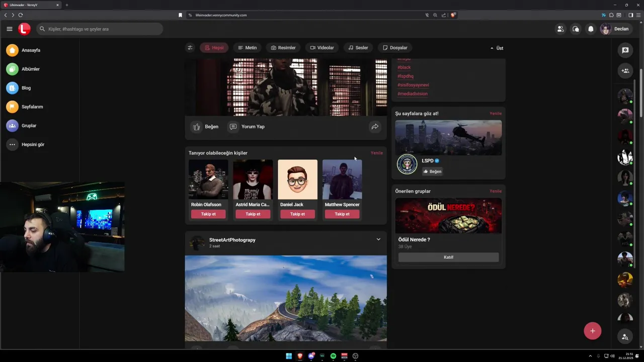Open the #mediadivision hashtag

pos(413,94)
